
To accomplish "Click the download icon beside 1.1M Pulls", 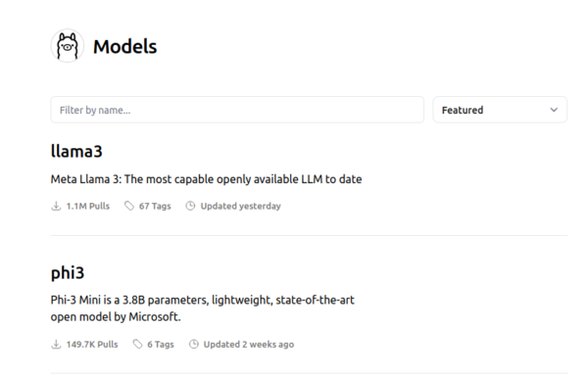I will pyautogui.click(x=56, y=206).
